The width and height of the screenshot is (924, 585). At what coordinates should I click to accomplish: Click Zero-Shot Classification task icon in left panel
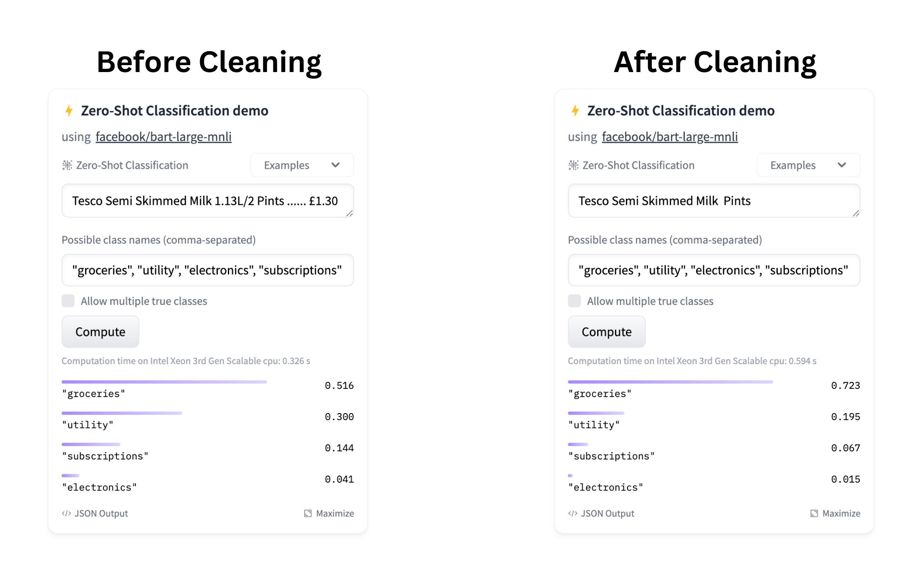(x=67, y=165)
